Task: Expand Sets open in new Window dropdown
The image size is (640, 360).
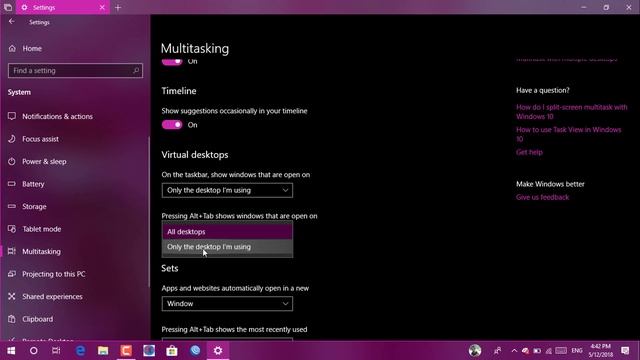Action: (x=227, y=304)
